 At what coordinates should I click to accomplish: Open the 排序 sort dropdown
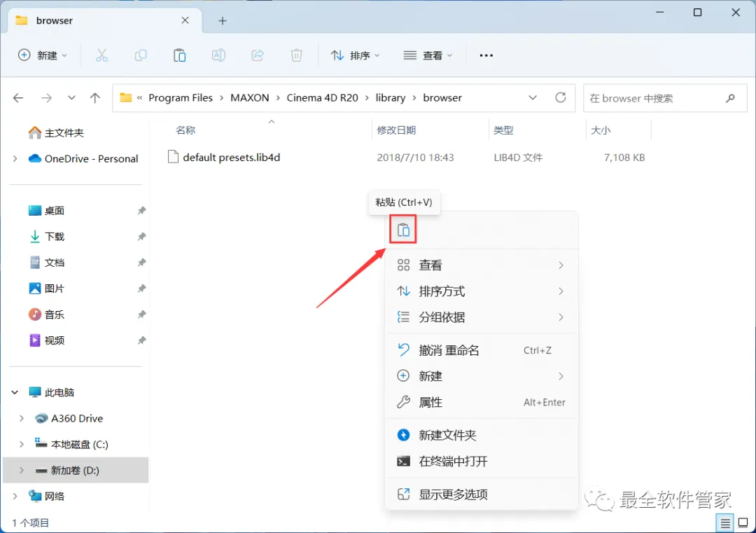(356, 55)
